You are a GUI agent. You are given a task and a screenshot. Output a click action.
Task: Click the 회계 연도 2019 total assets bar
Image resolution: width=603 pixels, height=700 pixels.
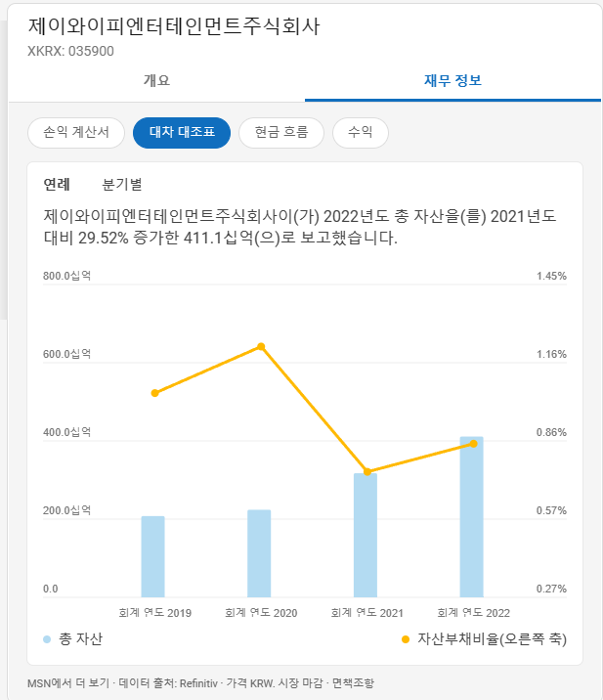(153, 556)
